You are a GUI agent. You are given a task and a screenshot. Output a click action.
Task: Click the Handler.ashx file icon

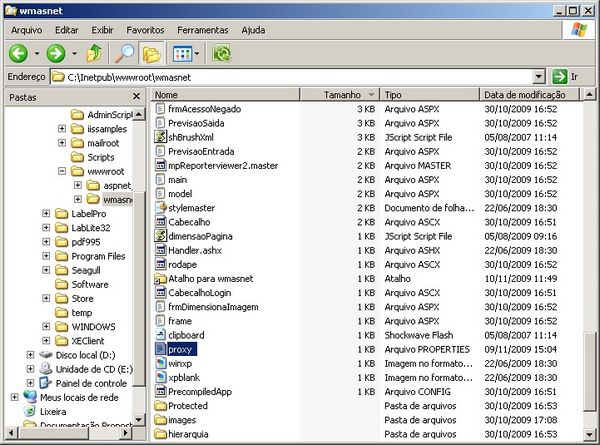click(x=160, y=250)
